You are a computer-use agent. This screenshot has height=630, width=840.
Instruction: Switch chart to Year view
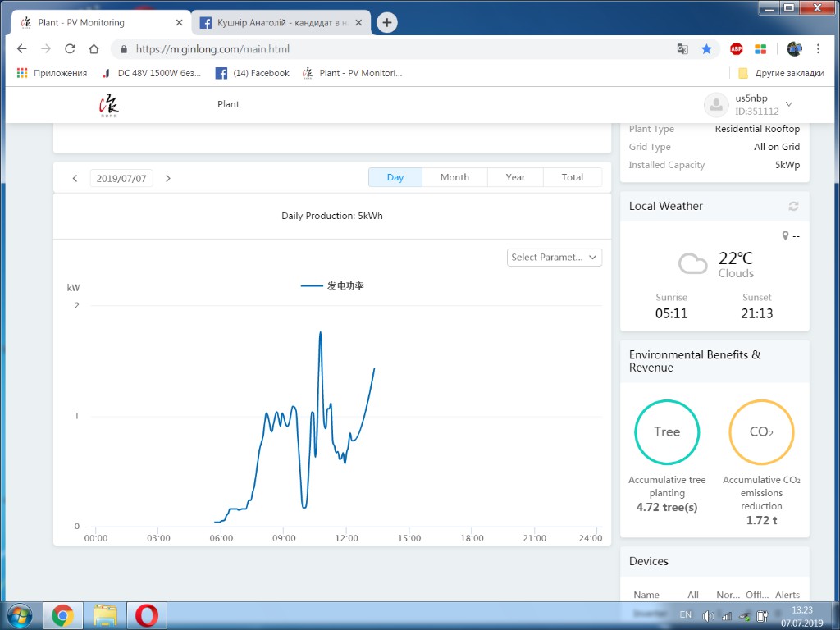coord(515,177)
